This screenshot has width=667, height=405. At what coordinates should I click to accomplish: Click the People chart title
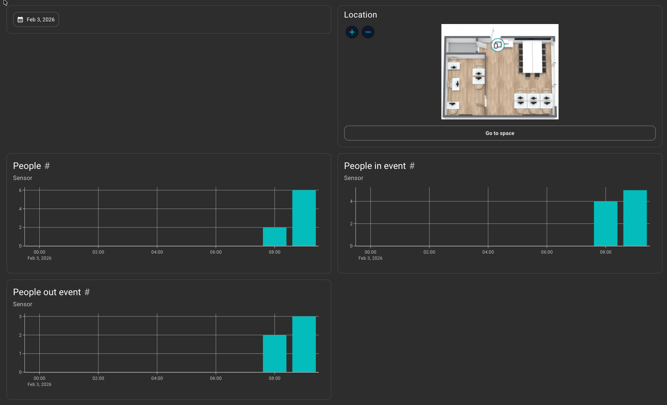27,166
